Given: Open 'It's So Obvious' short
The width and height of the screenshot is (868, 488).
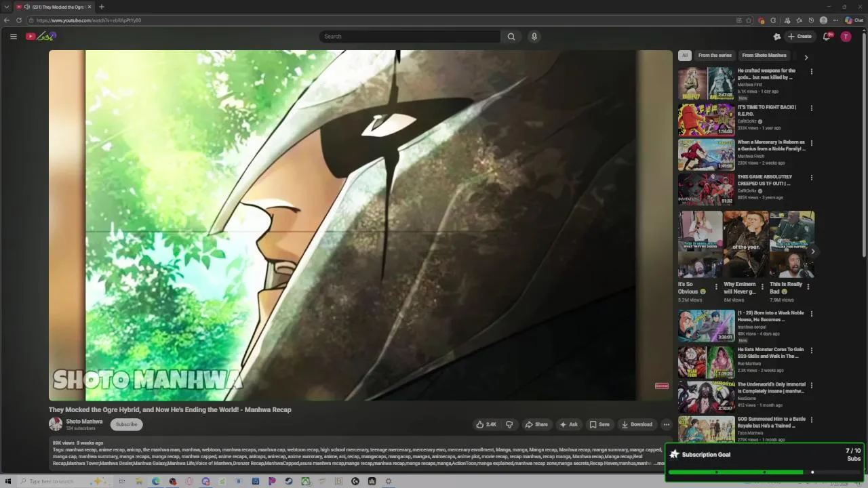Looking at the screenshot, I should (x=700, y=244).
